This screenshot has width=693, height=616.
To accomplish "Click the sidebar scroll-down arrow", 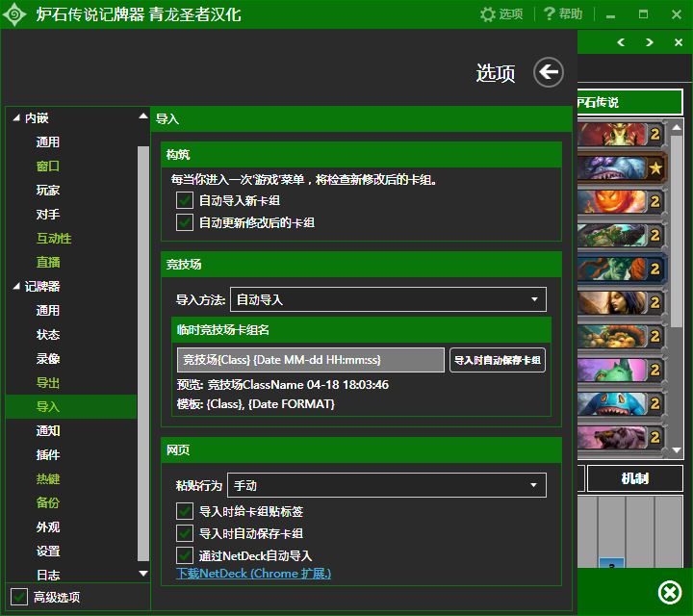I will 143,574.
